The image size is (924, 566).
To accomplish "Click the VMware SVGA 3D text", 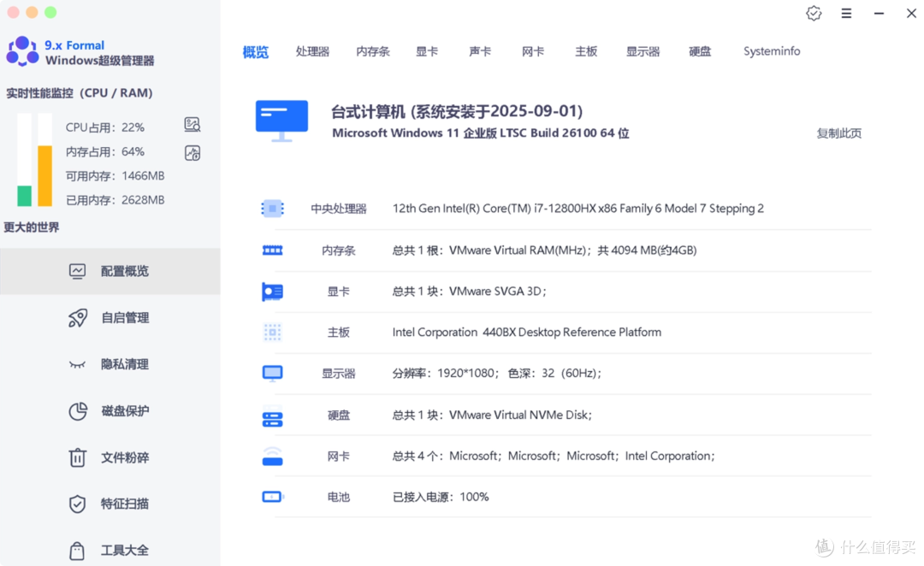I will [x=470, y=292].
